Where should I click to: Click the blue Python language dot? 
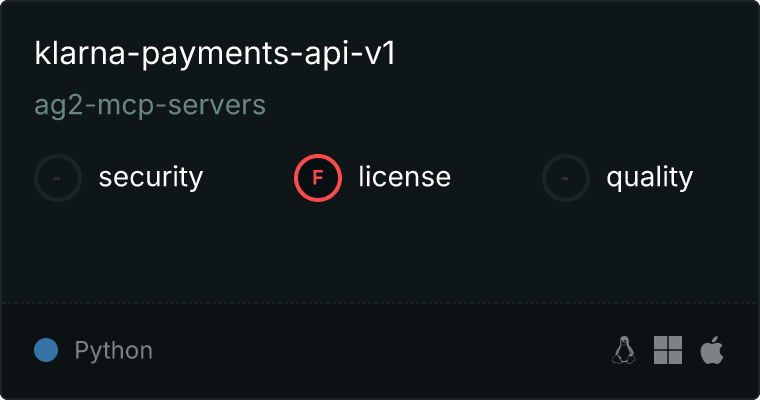pos(46,350)
